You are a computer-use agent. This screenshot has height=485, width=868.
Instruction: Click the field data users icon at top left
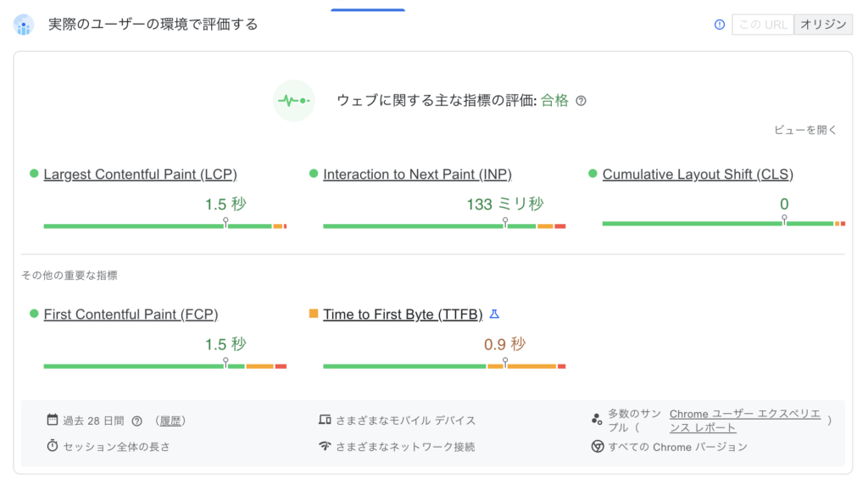pos(24,25)
